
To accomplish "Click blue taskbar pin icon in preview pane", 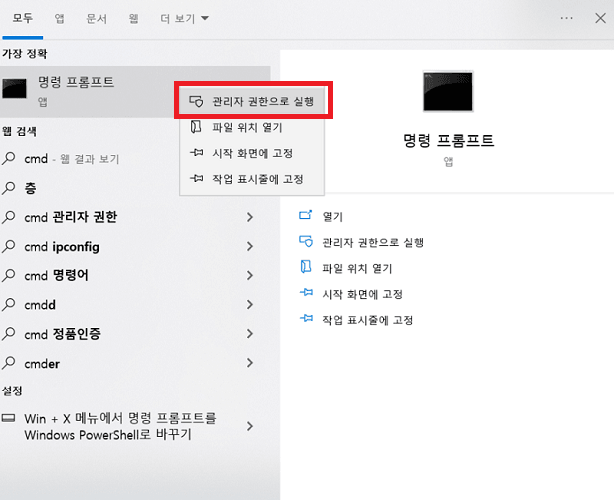I will [x=306, y=318].
